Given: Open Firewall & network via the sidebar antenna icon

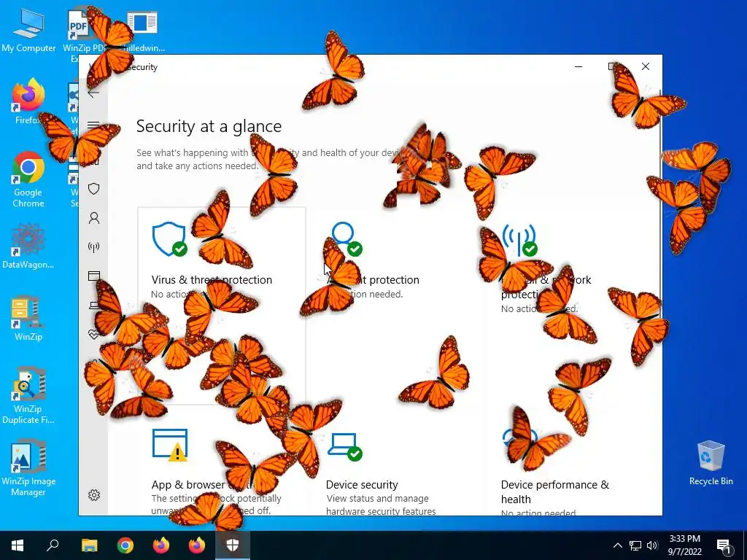Looking at the screenshot, I should (94, 246).
